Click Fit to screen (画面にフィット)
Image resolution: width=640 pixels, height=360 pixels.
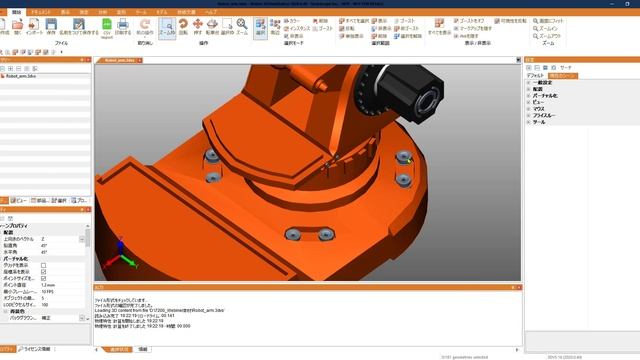click(548, 21)
